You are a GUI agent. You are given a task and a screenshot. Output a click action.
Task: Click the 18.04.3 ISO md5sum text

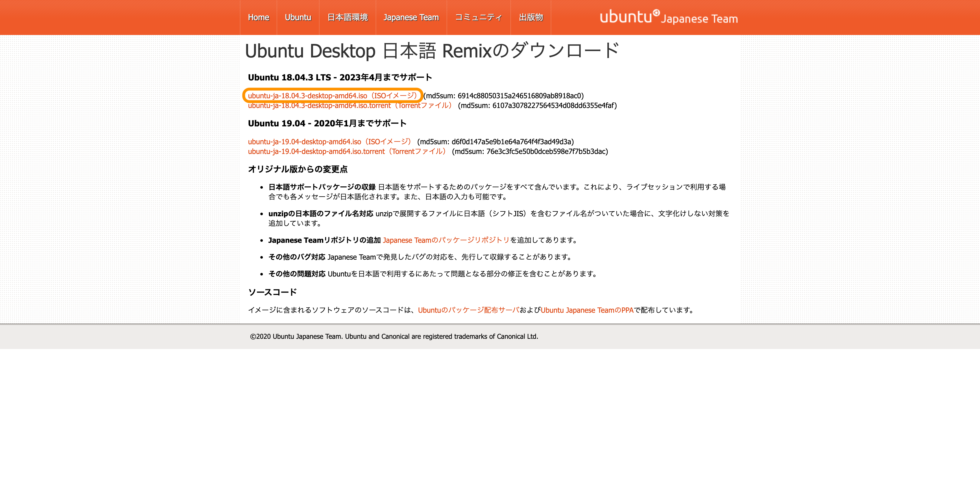(503, 96)
